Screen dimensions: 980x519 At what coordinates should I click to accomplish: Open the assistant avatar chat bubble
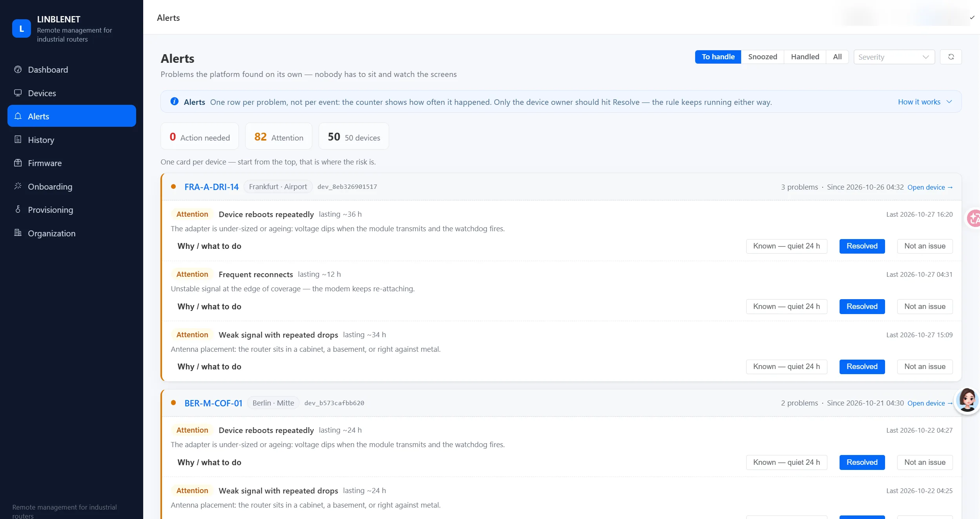point(967,400)
